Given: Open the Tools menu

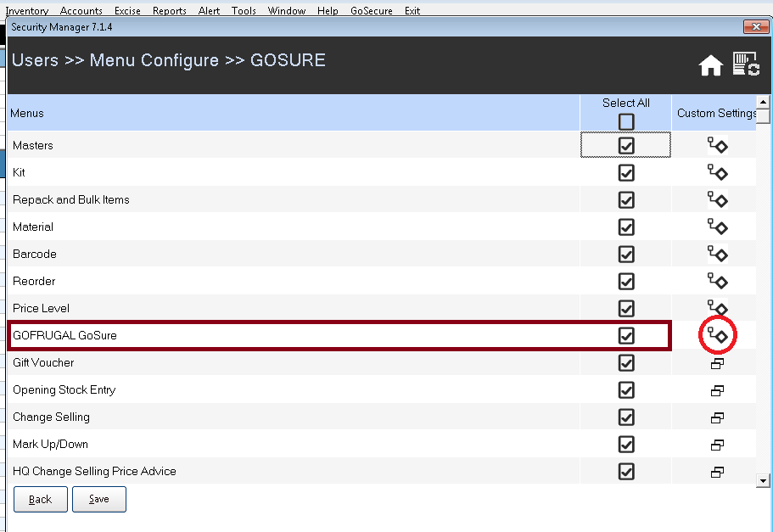Looking at the screenshot, I should coord(244,10).
